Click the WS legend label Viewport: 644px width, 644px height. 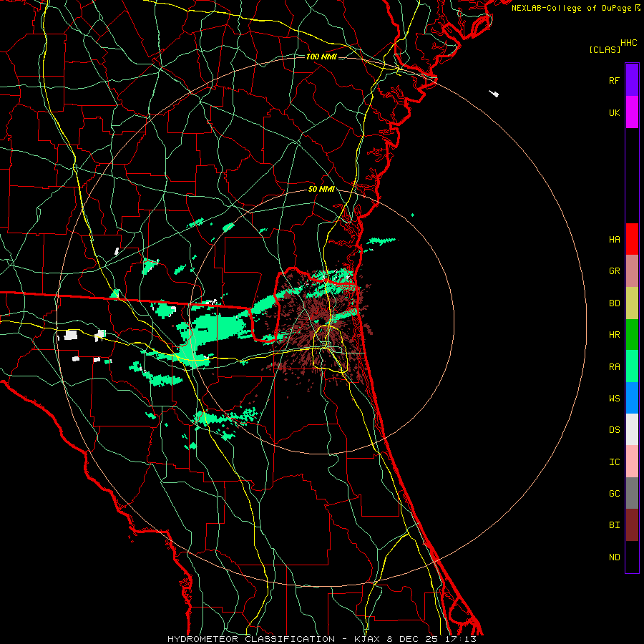(614, 399)
